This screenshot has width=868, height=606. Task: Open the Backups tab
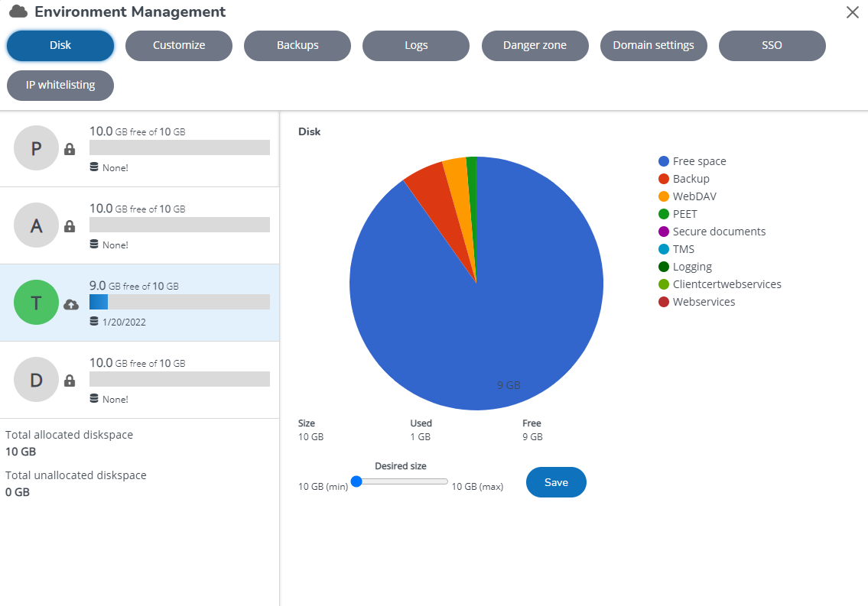click(297, 45)
